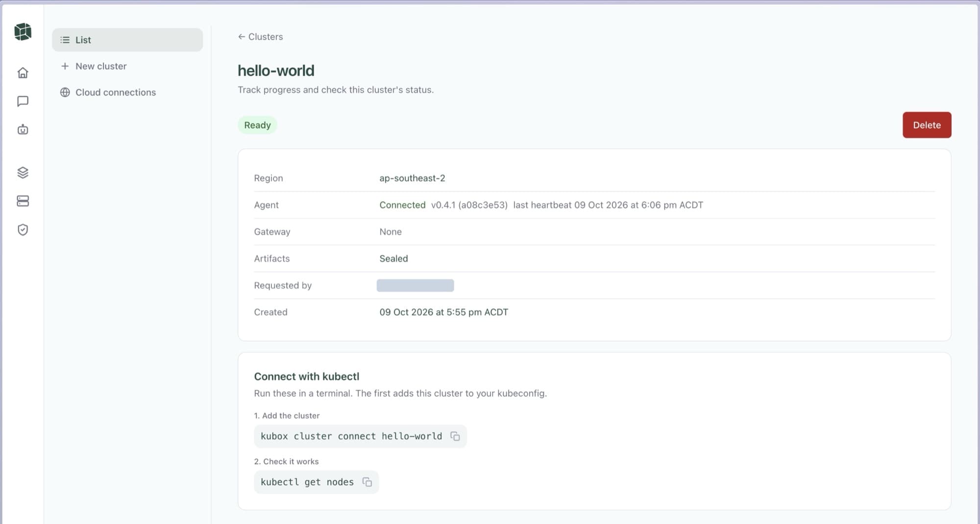This screenshot has height=524, width=980.
Task: Open the shield check sidebar icon
Action: coord(23,230)
